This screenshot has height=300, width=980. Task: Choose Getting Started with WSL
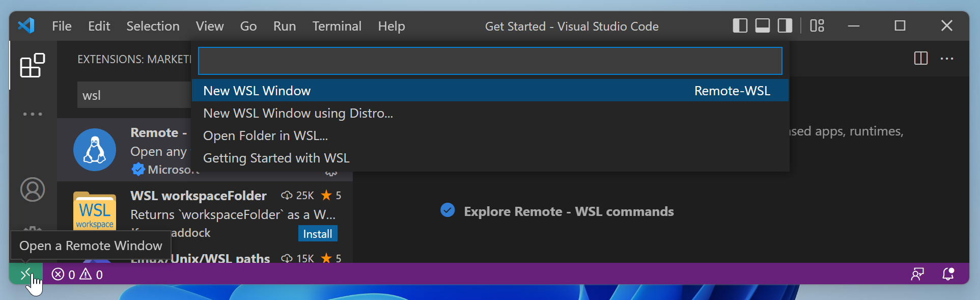[x=276, y=158]
